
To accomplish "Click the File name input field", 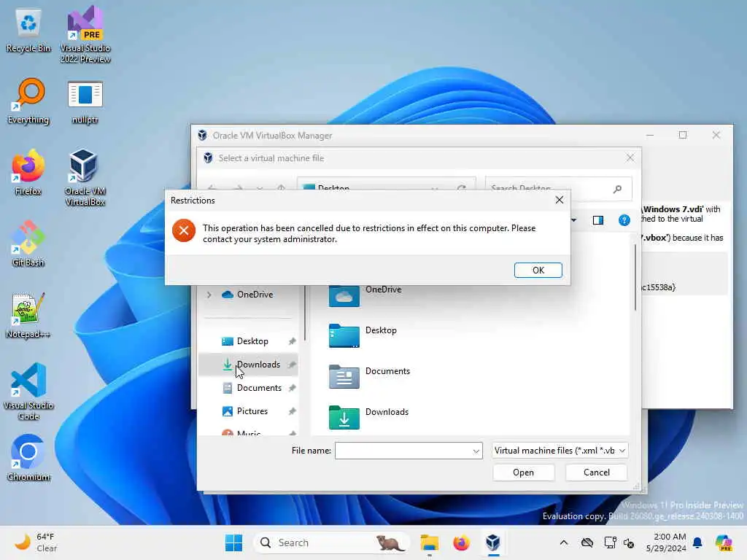I will point(403,451).
